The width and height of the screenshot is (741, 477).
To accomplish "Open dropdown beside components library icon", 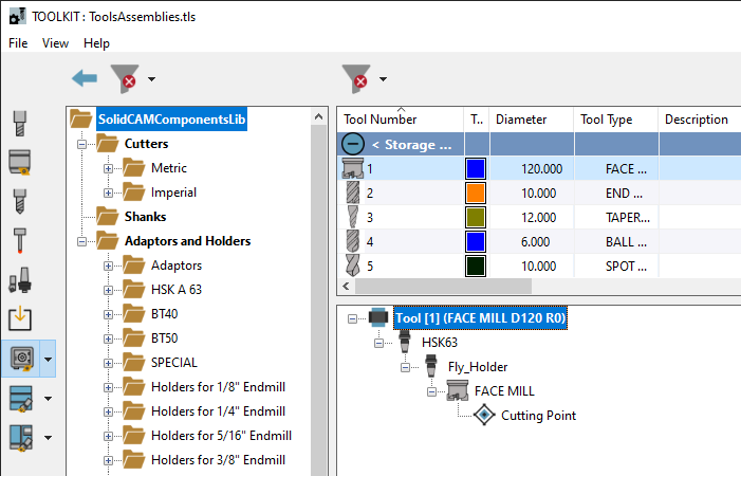I will click(48, 359).
